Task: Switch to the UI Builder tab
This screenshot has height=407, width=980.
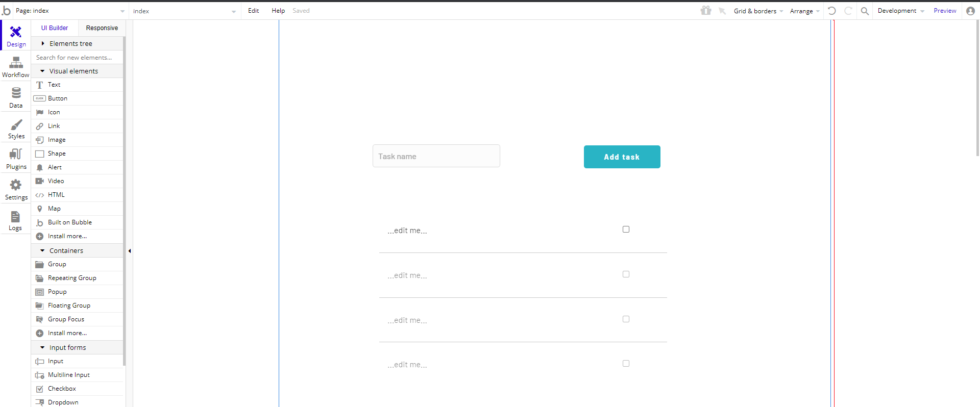Action: tap(55, 28)
